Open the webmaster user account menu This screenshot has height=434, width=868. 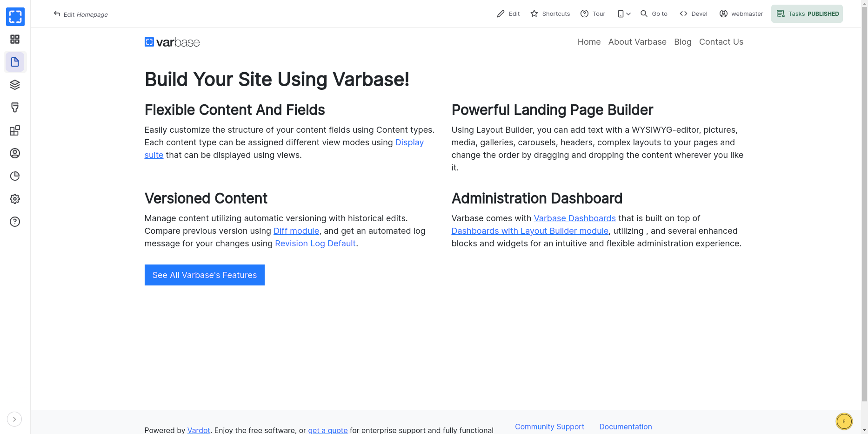coord(741,14)
